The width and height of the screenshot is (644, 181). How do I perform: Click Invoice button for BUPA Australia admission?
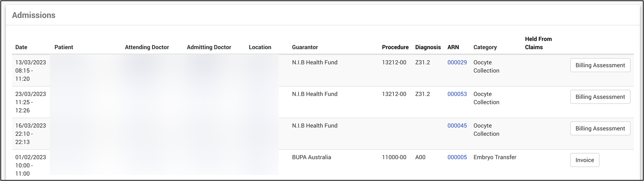(x=584, y=160)
